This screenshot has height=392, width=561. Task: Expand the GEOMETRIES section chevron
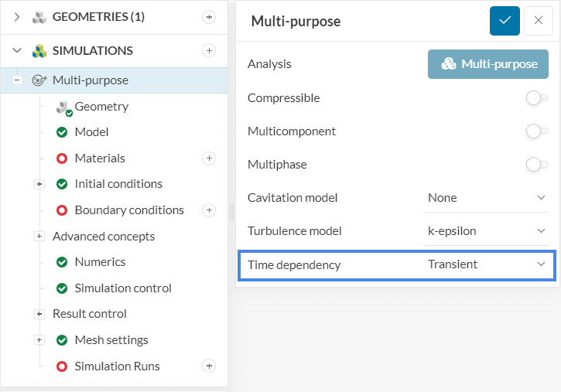click(17, 17)
